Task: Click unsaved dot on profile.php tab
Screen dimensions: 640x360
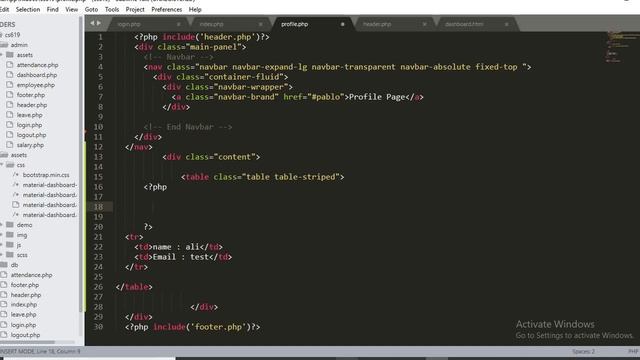Action: pyautogui.click(x=342, y=24)
